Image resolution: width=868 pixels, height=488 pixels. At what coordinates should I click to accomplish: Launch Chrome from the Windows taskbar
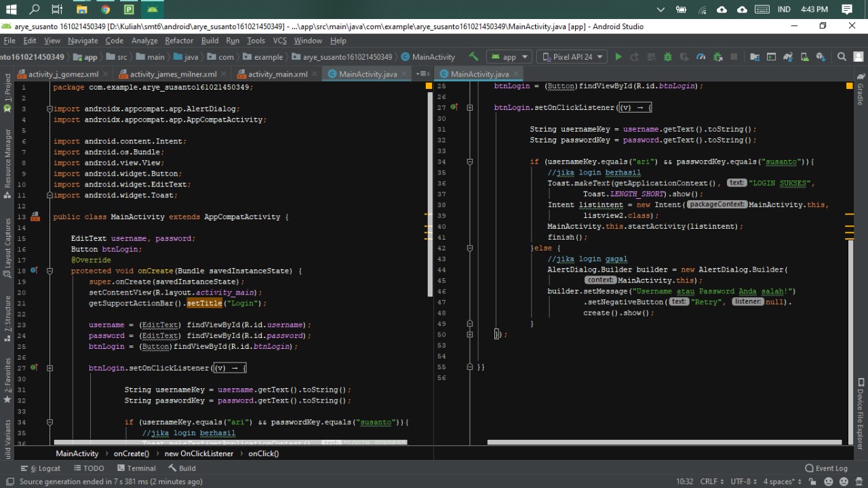tap(106, 10)
